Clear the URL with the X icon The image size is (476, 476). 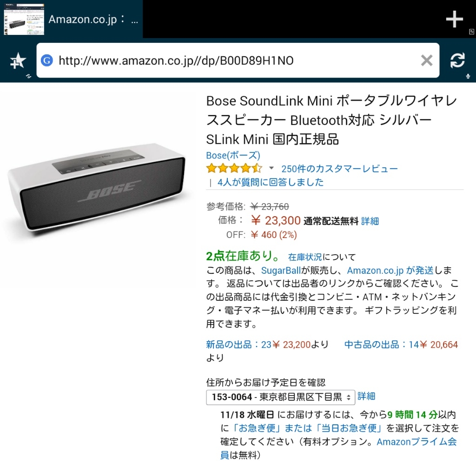427,60
